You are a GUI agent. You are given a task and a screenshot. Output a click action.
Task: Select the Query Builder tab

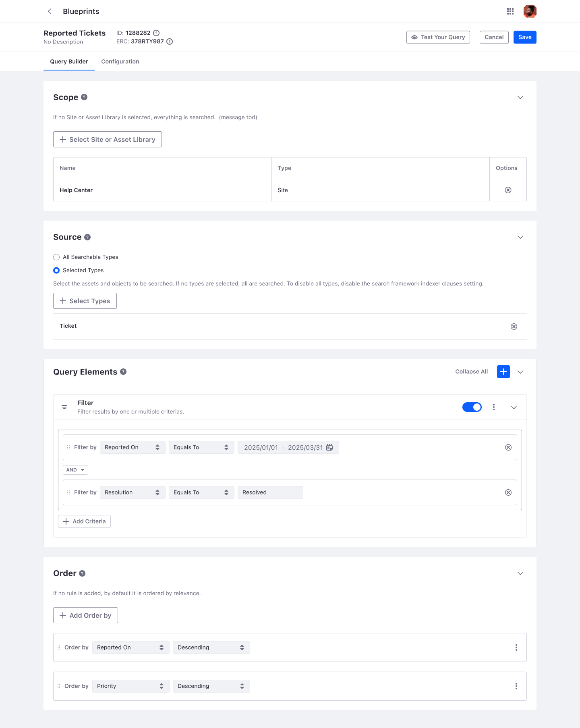(x=69, y=62)
